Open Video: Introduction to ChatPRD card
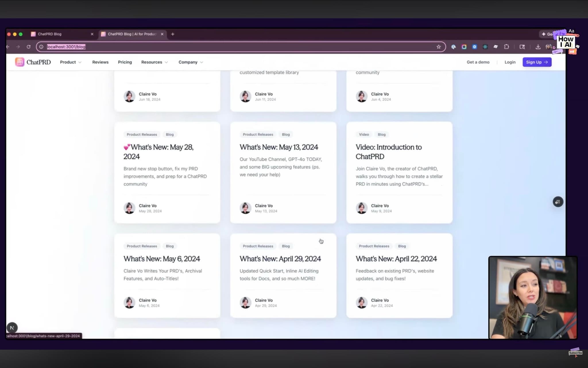The image size is (588, 368). click(388, 152)
